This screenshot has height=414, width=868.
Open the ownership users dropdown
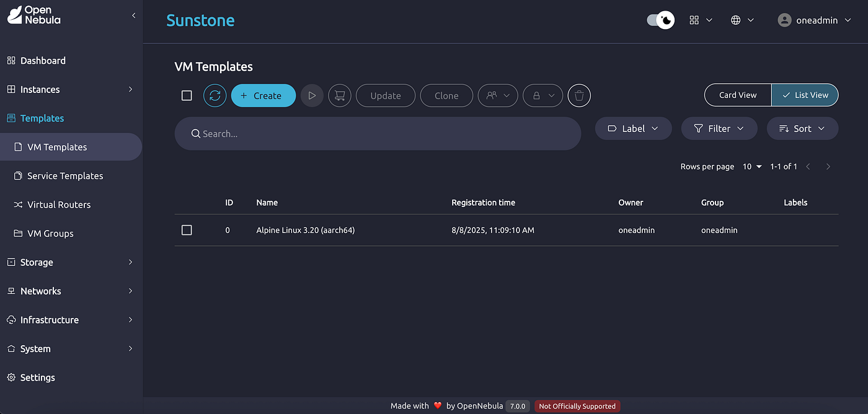pyautogui.click(x=498, y=95)
